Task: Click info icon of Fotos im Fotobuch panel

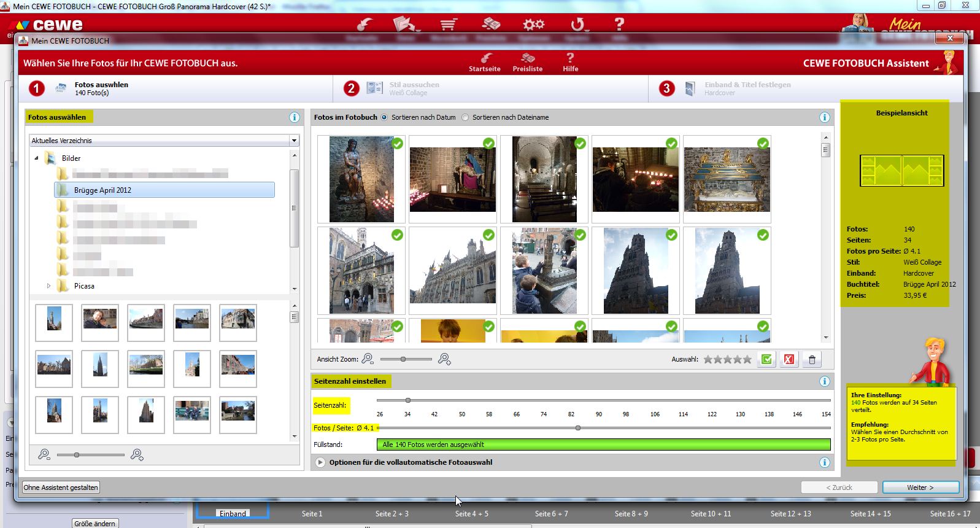Action: tap(824, 117)
